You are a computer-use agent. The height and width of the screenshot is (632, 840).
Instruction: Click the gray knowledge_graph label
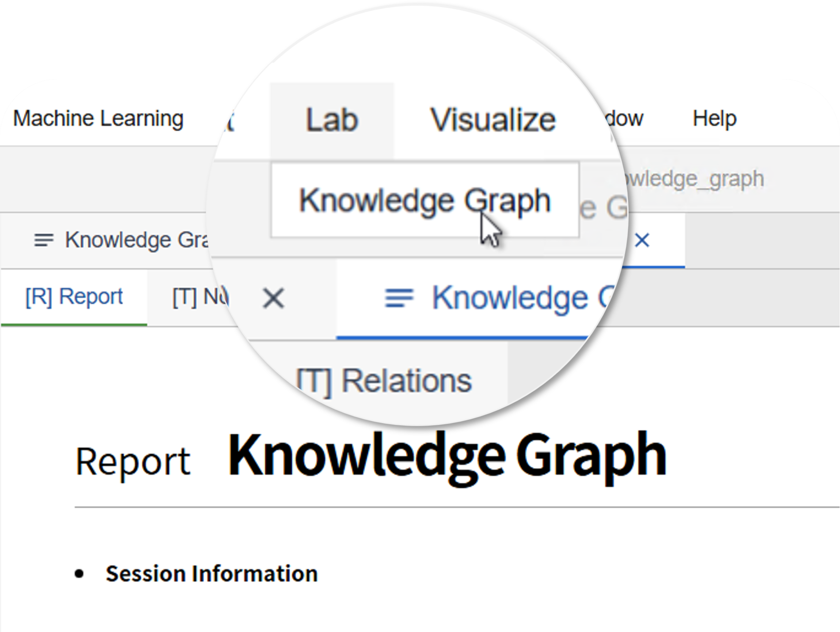point(692,178)
